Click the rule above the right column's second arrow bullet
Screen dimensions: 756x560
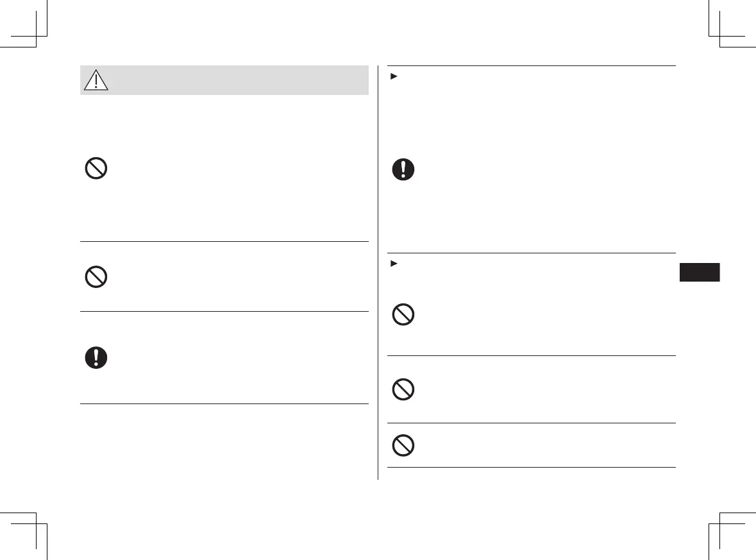point(532,253)
